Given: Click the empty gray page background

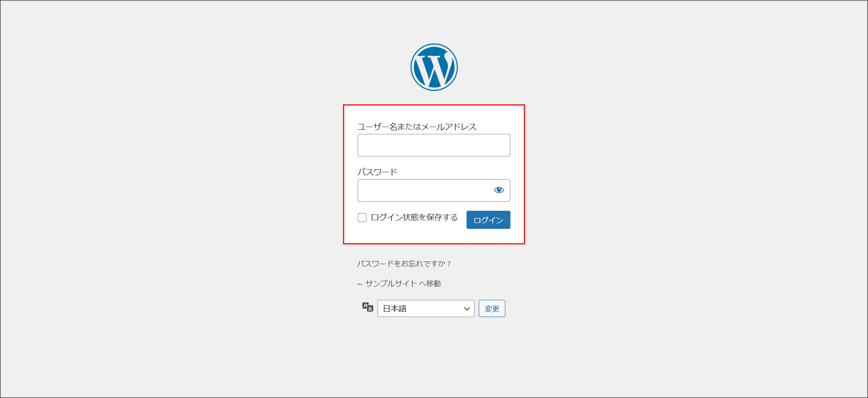Looking at the screenshot, I should 181,204.
